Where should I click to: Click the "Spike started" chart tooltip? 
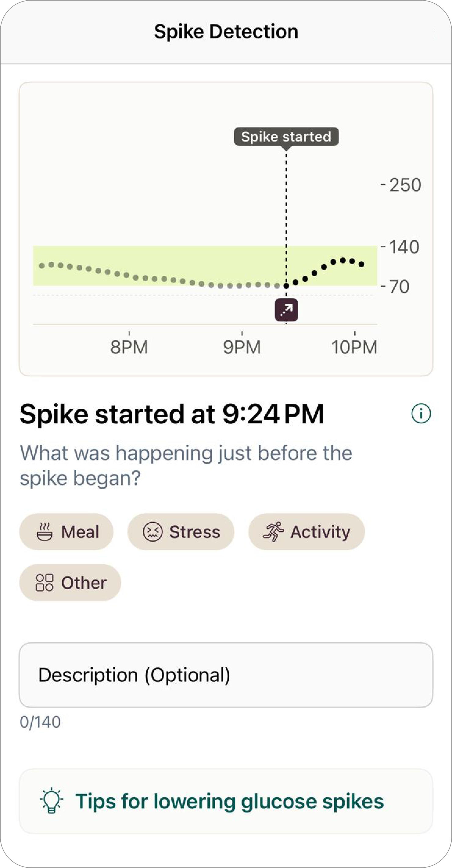coord(286,136)
